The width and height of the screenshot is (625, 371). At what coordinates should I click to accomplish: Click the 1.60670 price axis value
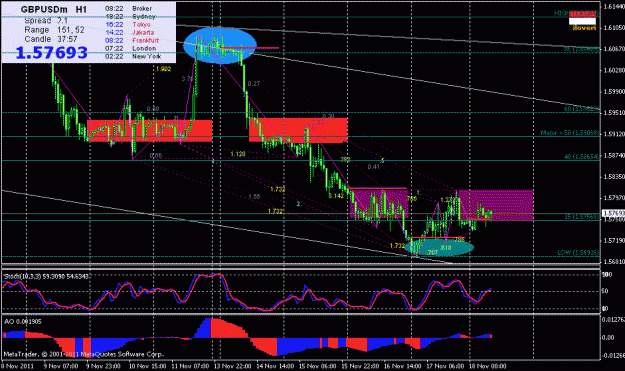pyautogui.click(x=614, y=49)
